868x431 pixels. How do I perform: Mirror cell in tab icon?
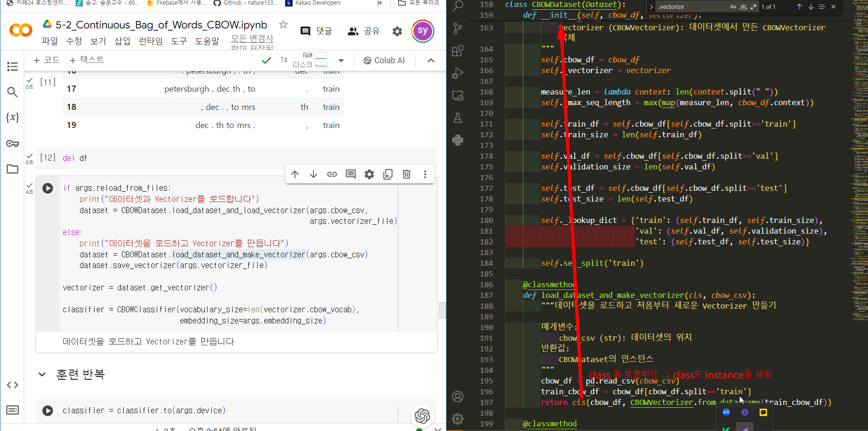(388, 174)
